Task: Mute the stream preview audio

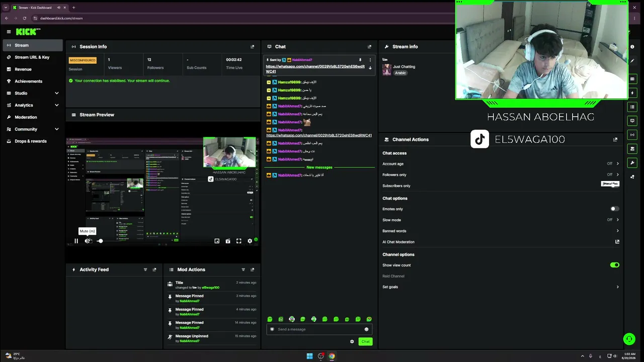Action: (x=88, y=241)
